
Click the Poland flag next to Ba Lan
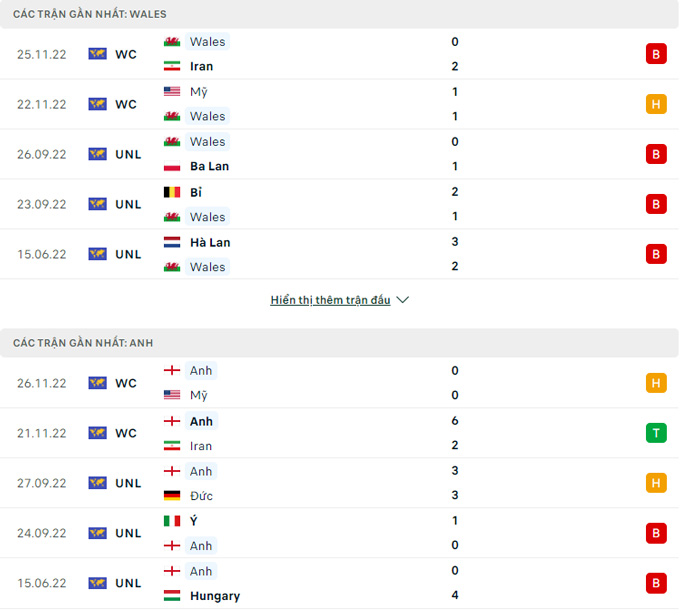172,166
